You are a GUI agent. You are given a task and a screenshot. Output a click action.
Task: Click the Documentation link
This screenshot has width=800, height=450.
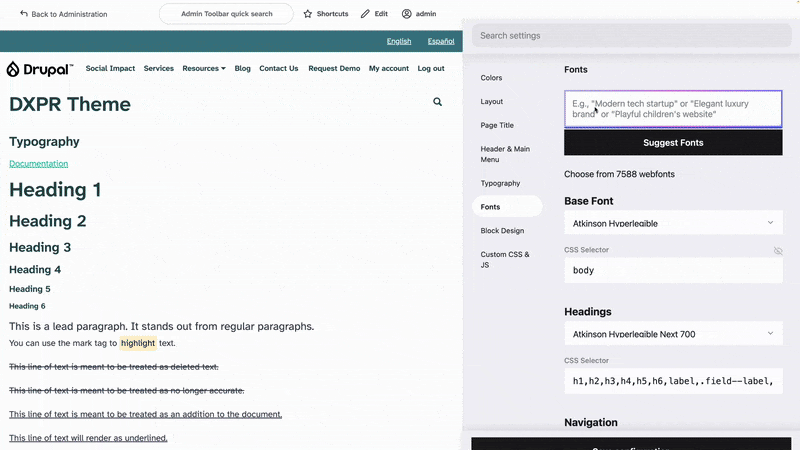click(38, 164)
